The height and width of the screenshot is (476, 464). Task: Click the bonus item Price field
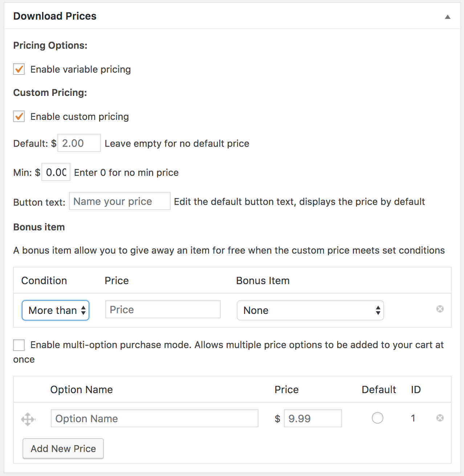163,310
